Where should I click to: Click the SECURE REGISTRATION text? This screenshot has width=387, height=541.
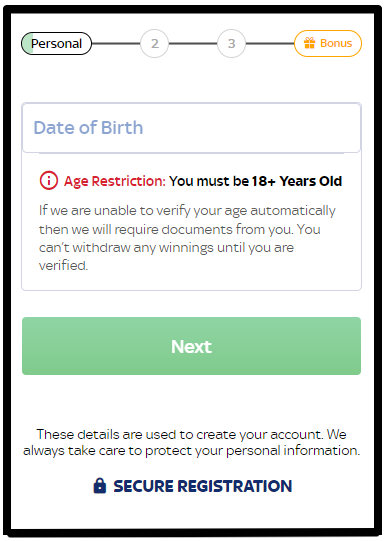(203, 486)
